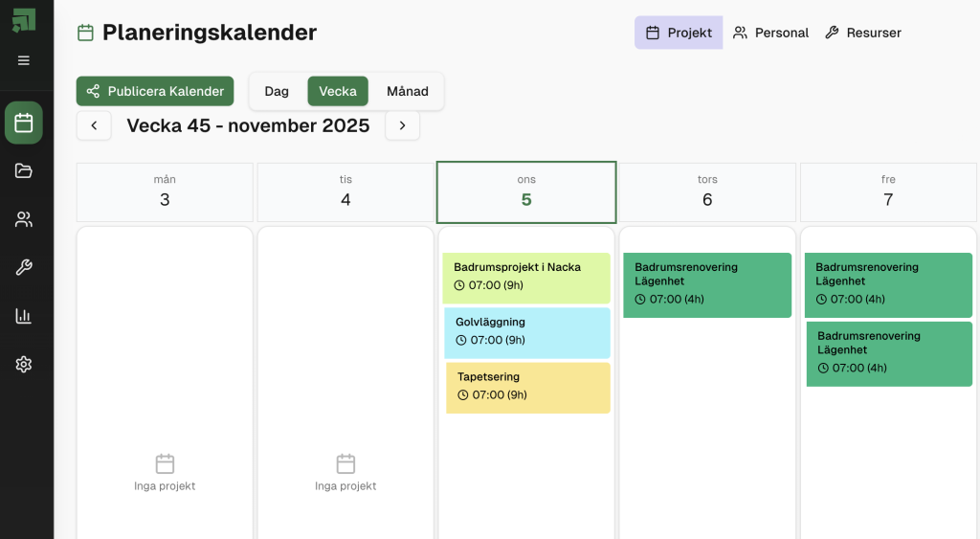The image size is (980, 539).
Task: Open the Resurser tab
Action: click(863, 33)
